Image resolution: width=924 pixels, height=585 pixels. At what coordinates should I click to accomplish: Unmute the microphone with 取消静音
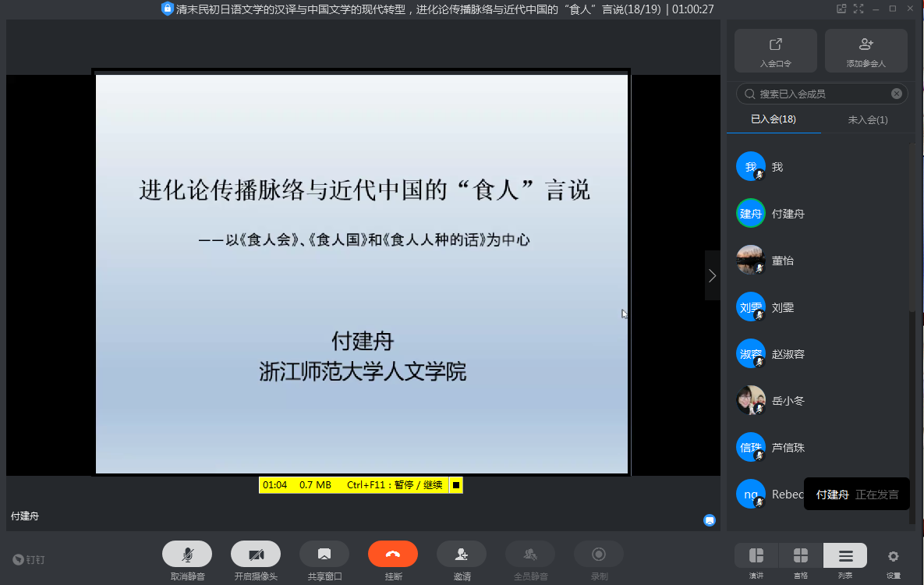(x=187, y=554)
